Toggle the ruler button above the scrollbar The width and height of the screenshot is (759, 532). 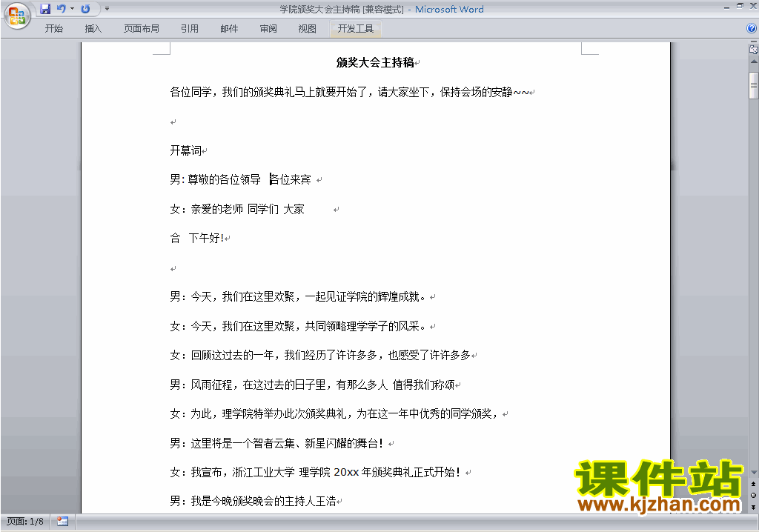point(754,50)
